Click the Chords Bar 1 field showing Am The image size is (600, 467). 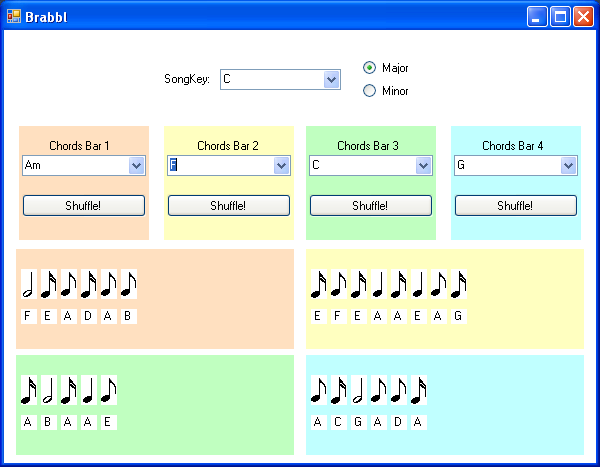pos(84,166)
